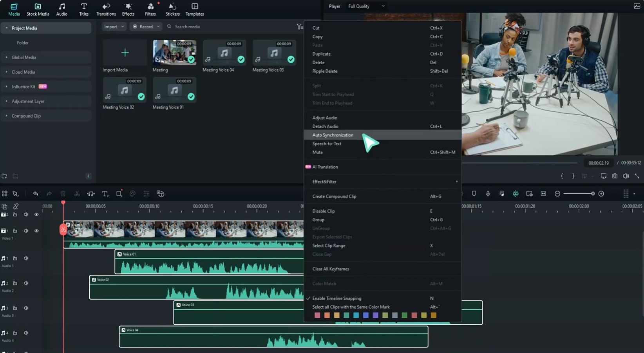
Task: Select the Text tool in timeline toolbar
Action: click(105, 193)
